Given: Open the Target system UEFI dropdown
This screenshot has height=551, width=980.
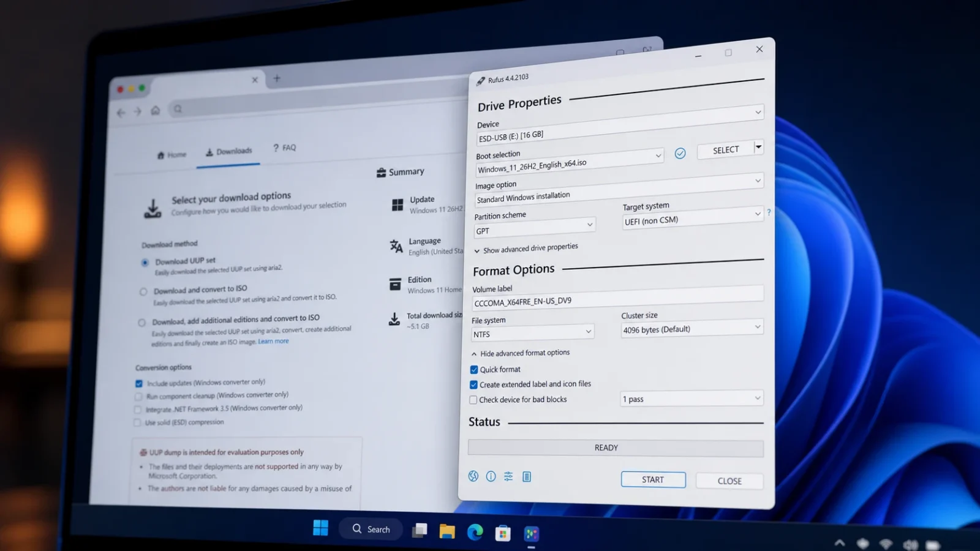Looking at the screenshot, I should [693, 217].
